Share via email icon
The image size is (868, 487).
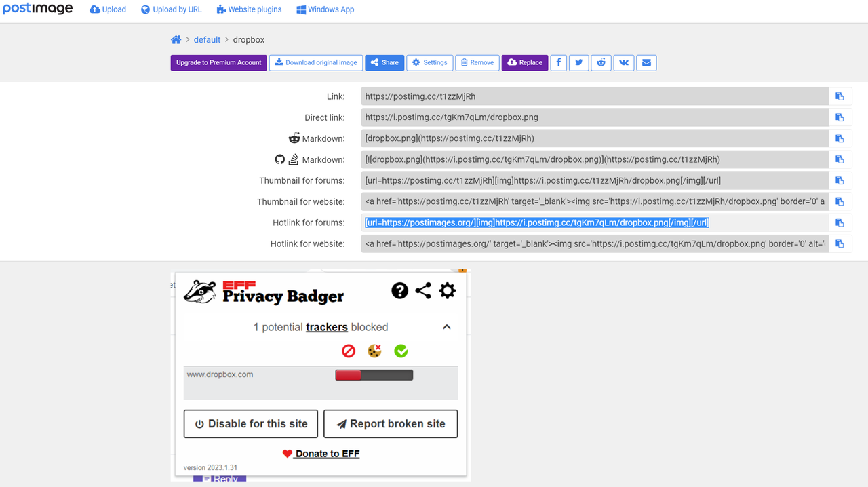[x=646, y=62]
